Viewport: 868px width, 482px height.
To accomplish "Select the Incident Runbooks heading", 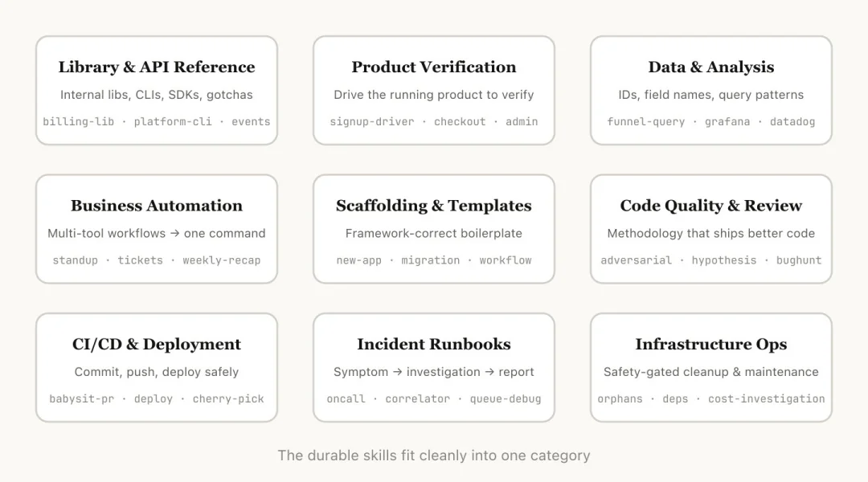I will [x=434, y=344].
